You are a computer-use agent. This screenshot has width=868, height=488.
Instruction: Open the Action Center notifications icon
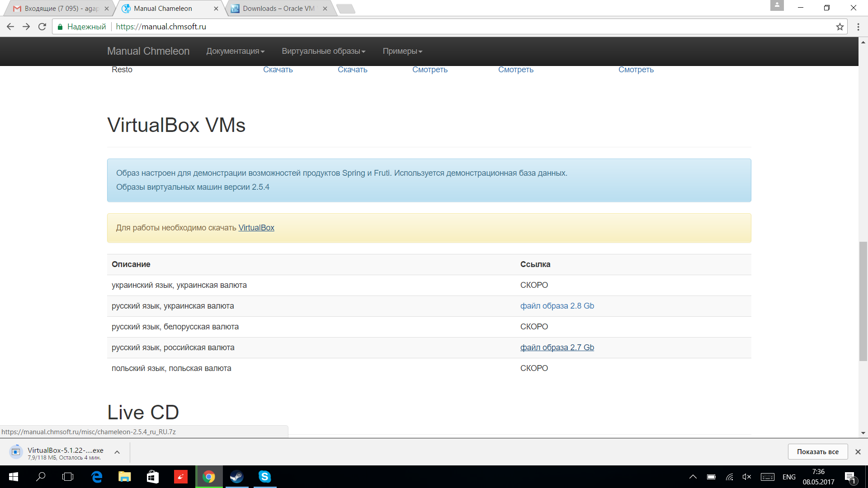pyautogui.click(x=850, y=477)
